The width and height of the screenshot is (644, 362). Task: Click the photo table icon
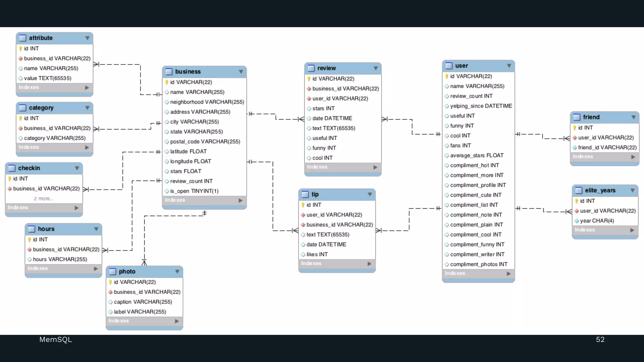113,271
